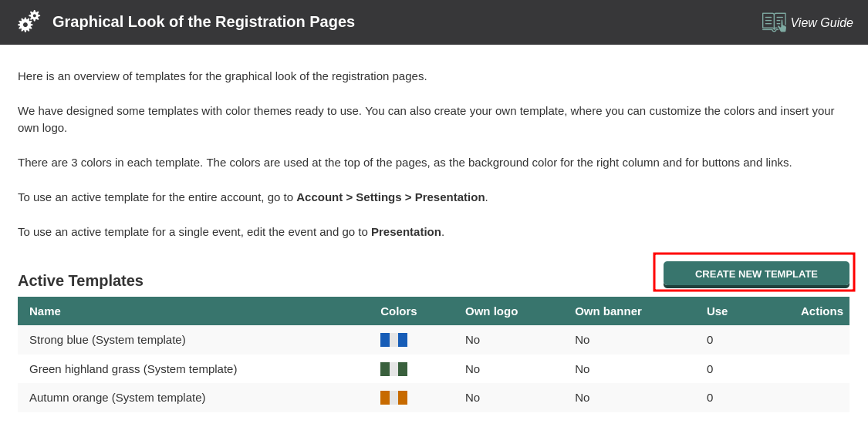Image resolution: width=868 pixels, height=437 pixels.
Task: Click Use count for Strong blue template
Action: coord(710,340)
